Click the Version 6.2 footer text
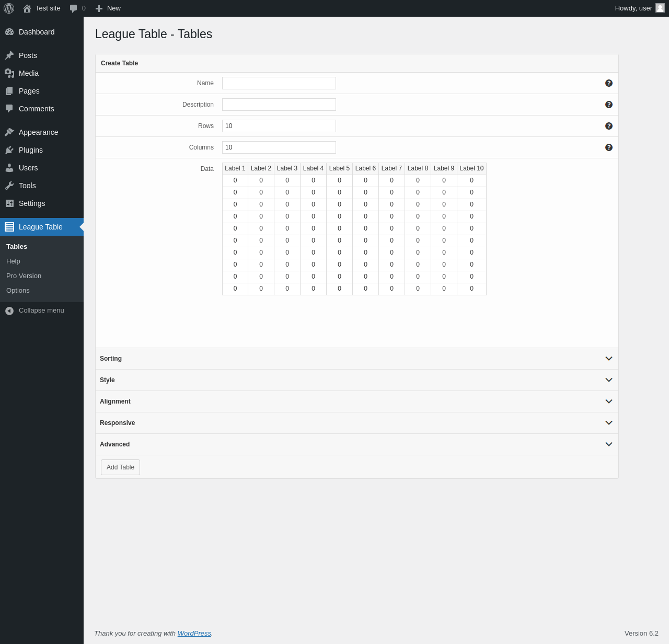The image size is (669, 644). [641, 634]
